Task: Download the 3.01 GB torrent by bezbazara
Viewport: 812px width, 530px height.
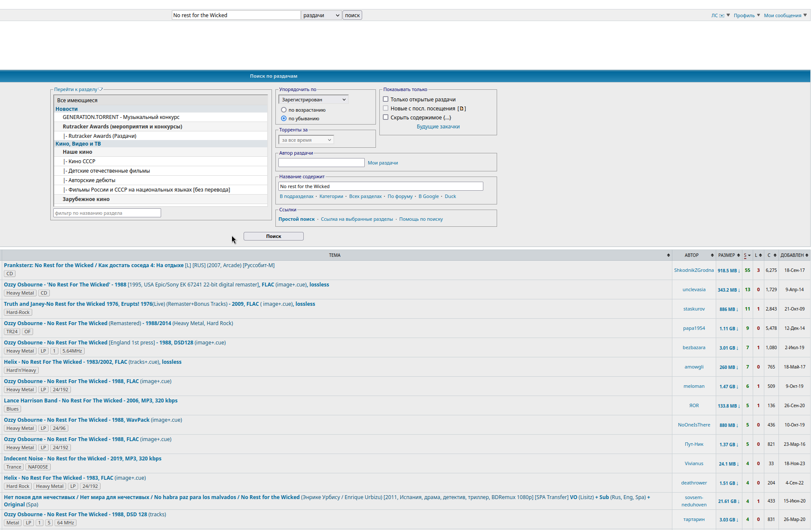Action: [729, 348]
